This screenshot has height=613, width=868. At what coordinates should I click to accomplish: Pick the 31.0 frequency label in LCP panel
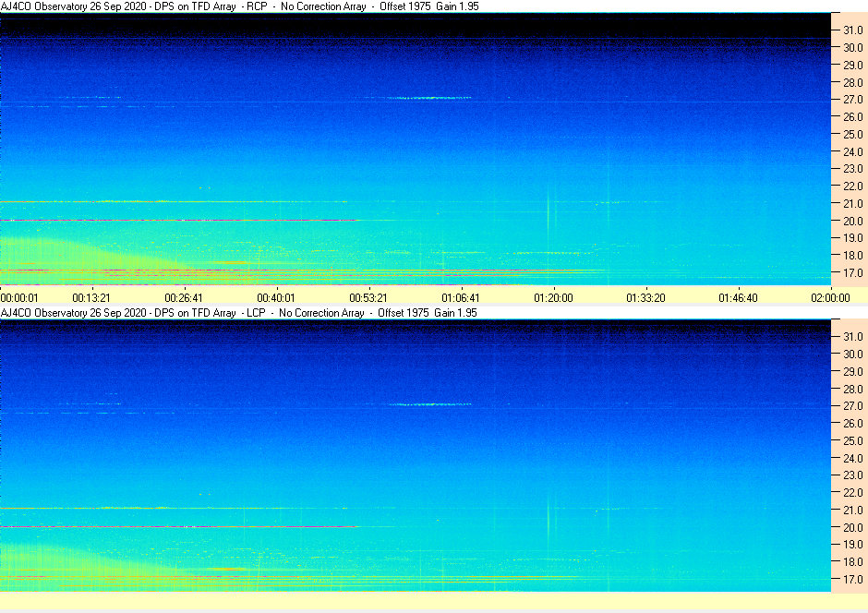pyautogui.click(x=853, y=337)
